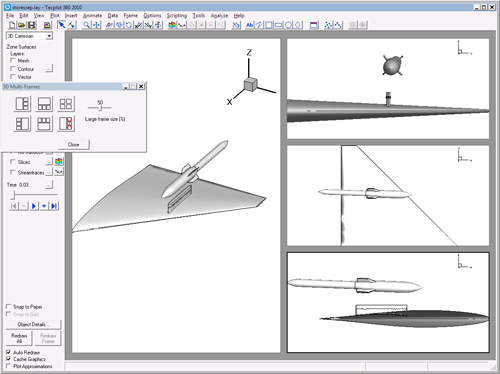
Task: Open the Animate menu
Action: 92,16
